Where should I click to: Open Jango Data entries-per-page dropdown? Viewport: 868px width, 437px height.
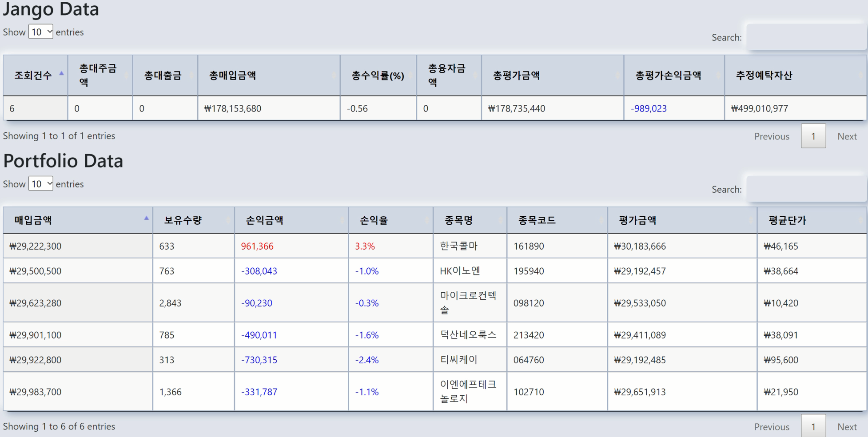[x=41, y=32]
